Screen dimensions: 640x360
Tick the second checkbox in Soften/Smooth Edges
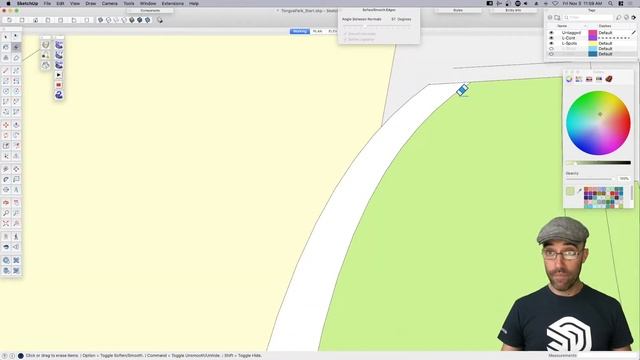tap(345, 39)
